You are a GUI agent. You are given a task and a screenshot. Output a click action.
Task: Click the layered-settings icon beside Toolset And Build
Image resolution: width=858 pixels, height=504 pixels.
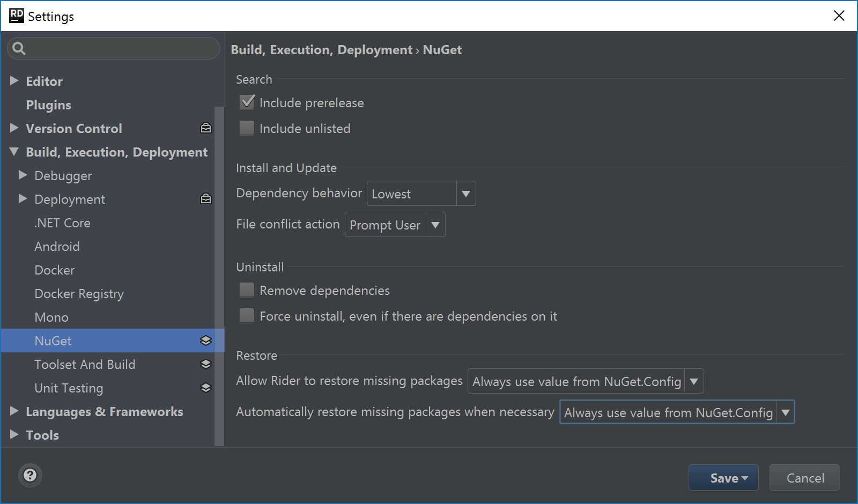coord(206,364)
